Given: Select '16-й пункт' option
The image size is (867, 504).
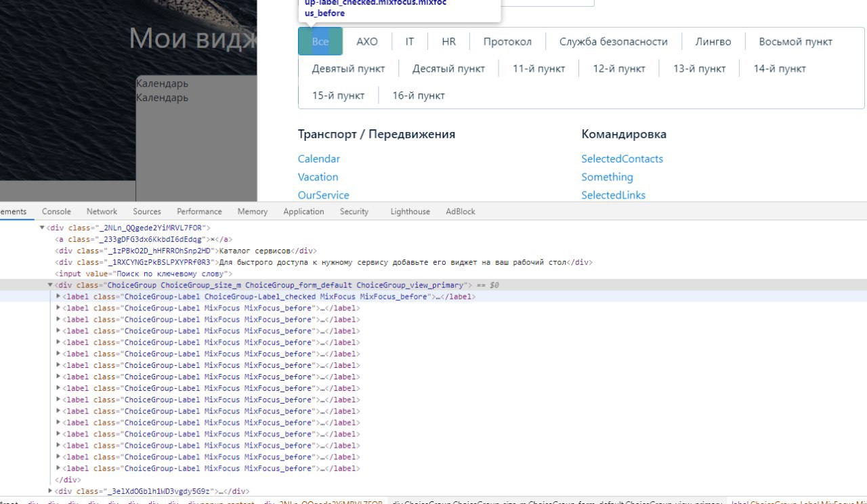Looking at the screenshot, I should point(419,96).
